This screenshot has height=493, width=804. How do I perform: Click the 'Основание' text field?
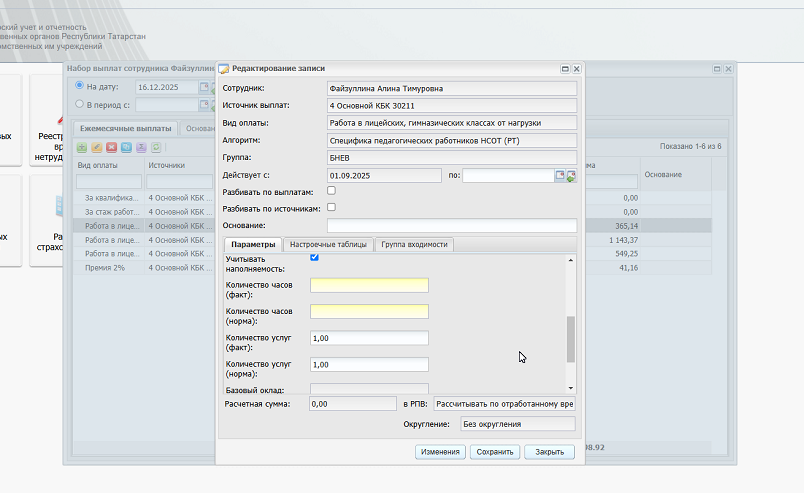coord(452,225)
